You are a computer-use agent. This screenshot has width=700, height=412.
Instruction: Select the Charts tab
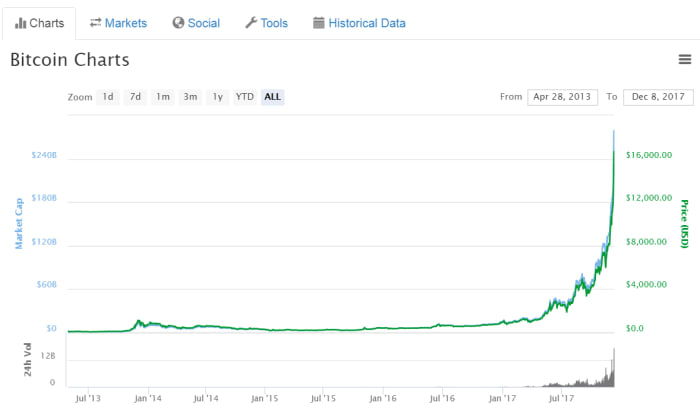tap(39, 23)
